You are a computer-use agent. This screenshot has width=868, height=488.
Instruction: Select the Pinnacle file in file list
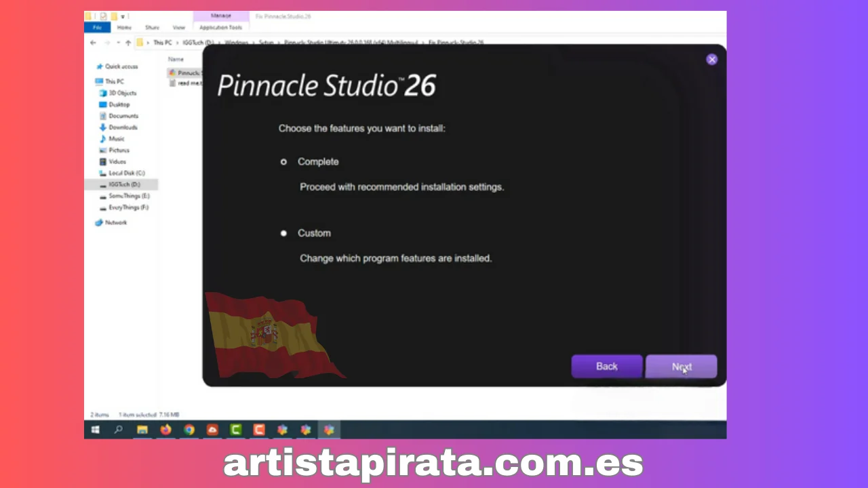184,73
